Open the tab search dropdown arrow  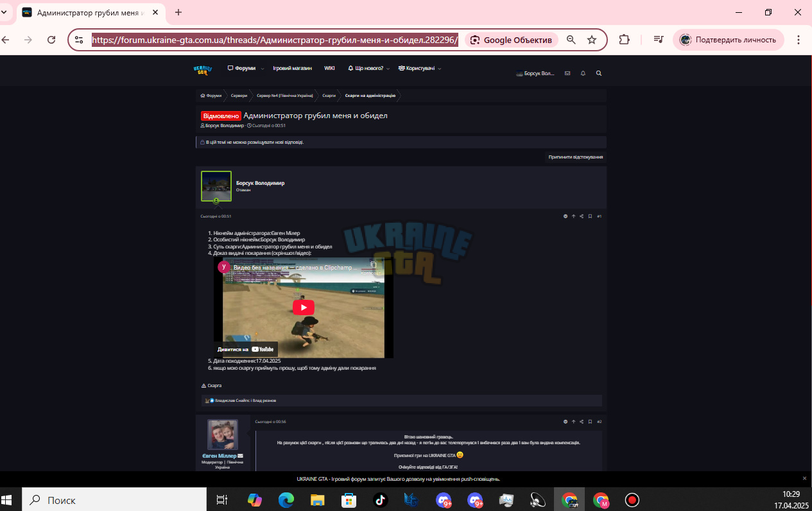pos(4,12)
